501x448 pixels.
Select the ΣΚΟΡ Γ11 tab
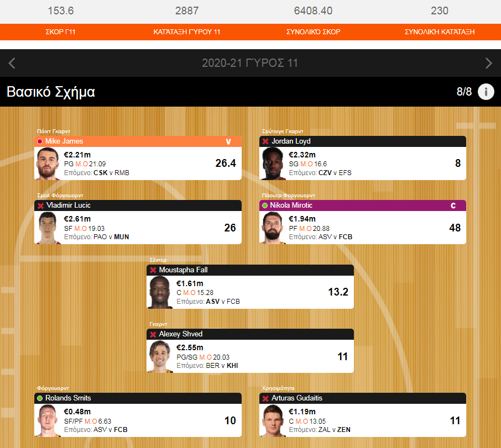pos(60,32)
